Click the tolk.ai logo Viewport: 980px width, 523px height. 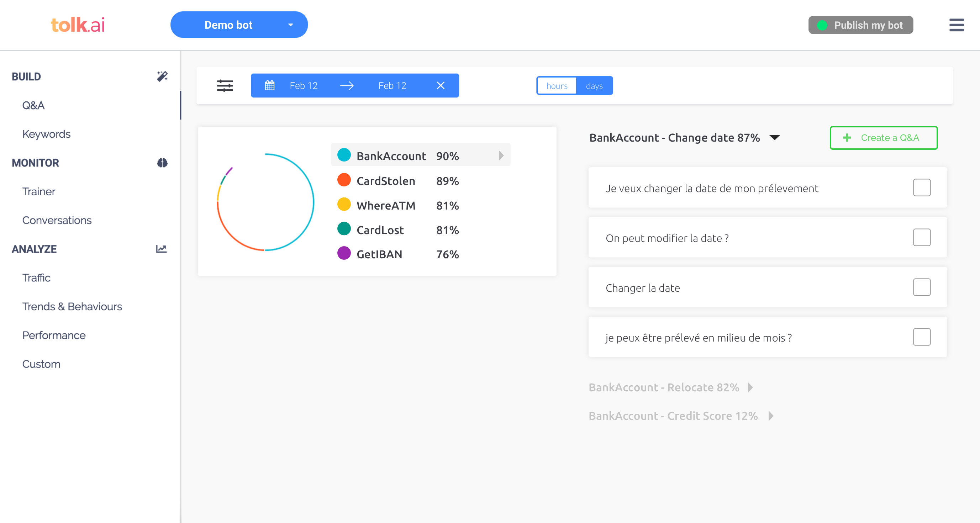pos(78,25)
